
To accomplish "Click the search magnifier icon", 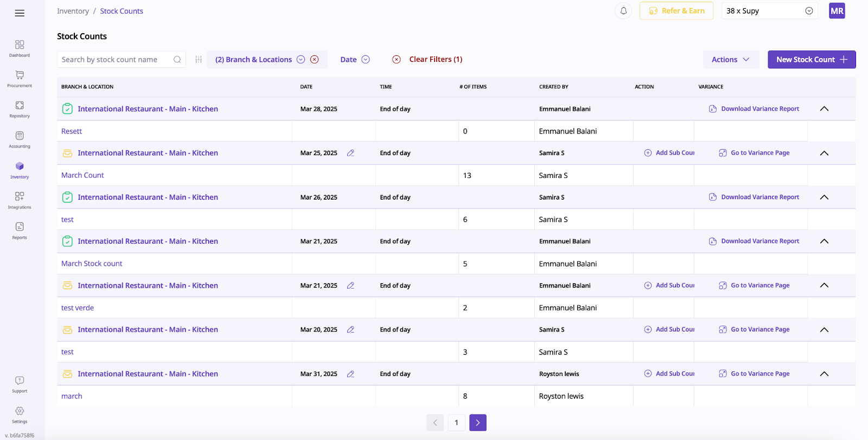I will [x=177, y=60].
